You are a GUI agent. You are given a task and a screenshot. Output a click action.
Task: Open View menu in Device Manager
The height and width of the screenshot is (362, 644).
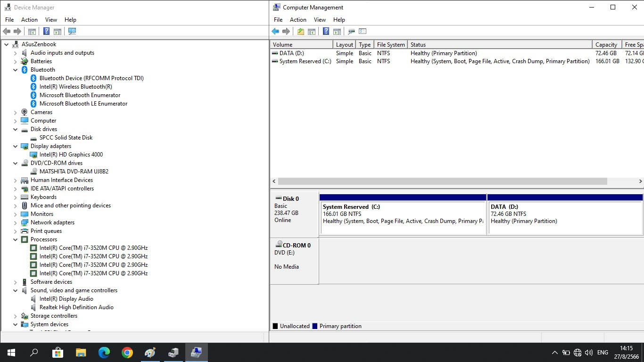pos(51,20)
